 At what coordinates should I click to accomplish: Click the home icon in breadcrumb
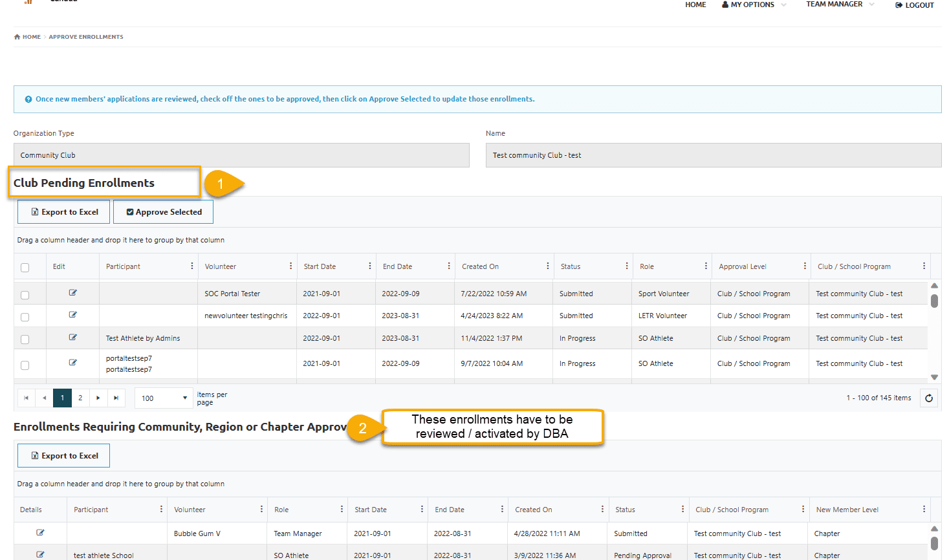click(x=17, y=37)
